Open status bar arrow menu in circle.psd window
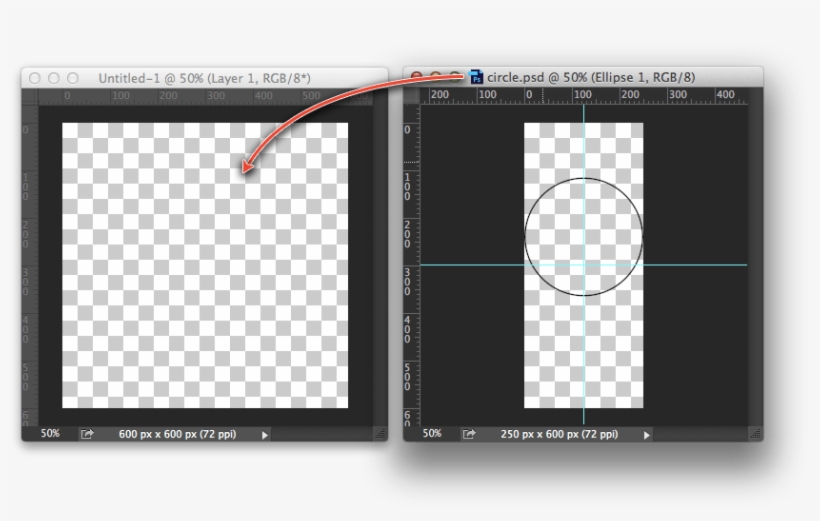This screenshot has width=820, height=521. (x=646, y=435)
